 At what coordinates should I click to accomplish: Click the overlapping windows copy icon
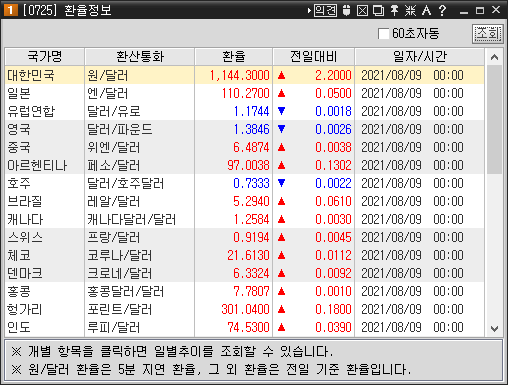(378, 11)
